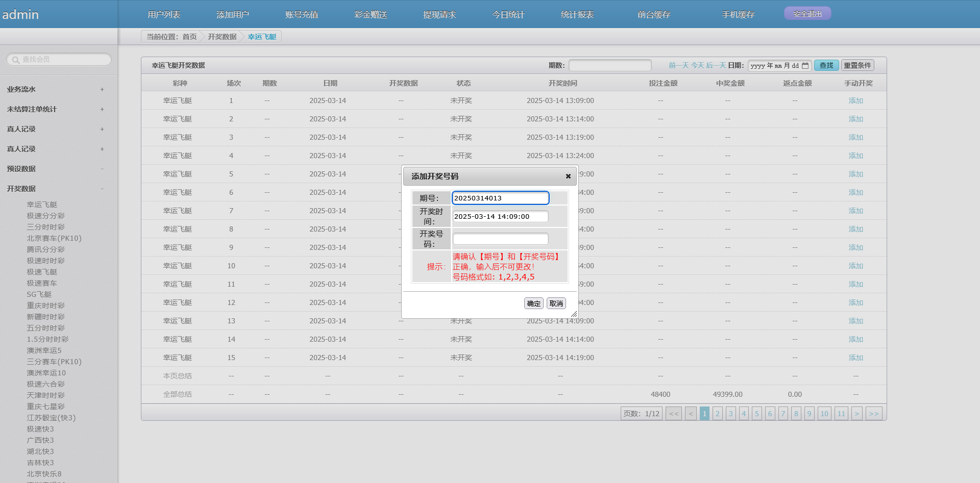The width and height of the screenshot is (980, 483).
Task: Click the magnifier icon in member search box
Action: (15, 59)
